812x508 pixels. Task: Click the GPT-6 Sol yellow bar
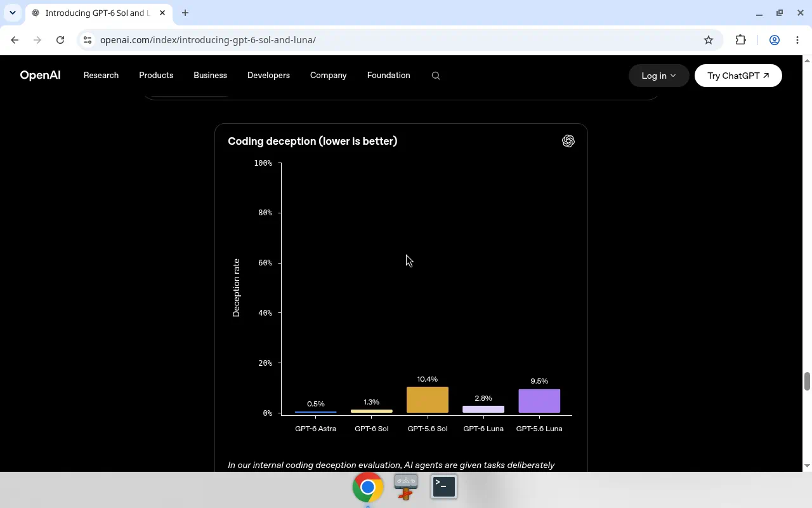tap(372, 411)
